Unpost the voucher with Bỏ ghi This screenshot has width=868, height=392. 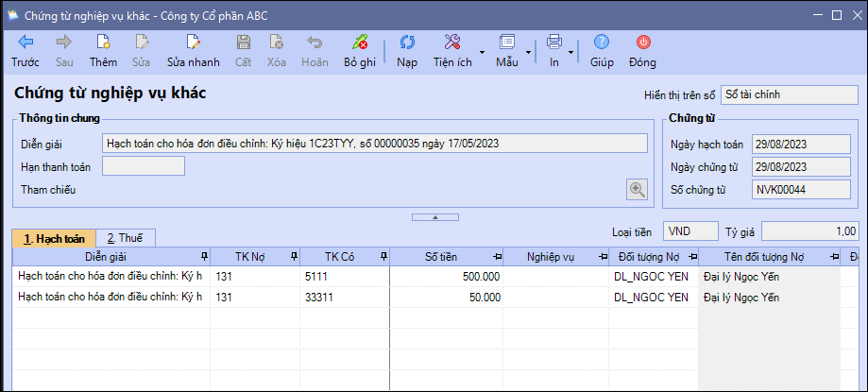click(x=359, y=51)
